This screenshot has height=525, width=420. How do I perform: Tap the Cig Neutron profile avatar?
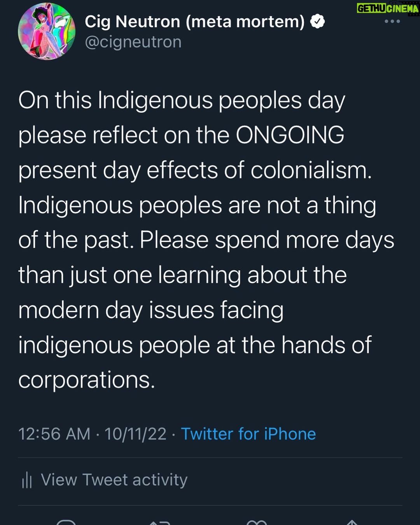click(47, 31)
